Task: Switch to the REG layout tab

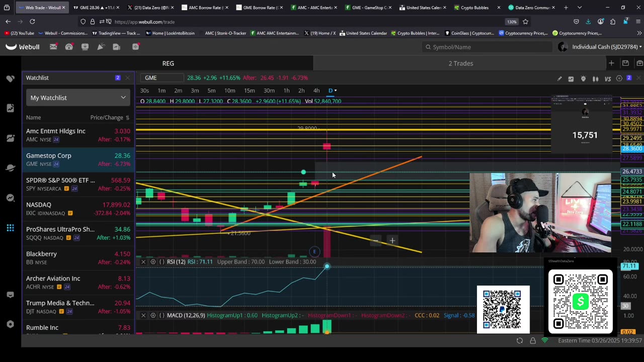Action: (168, 63)
